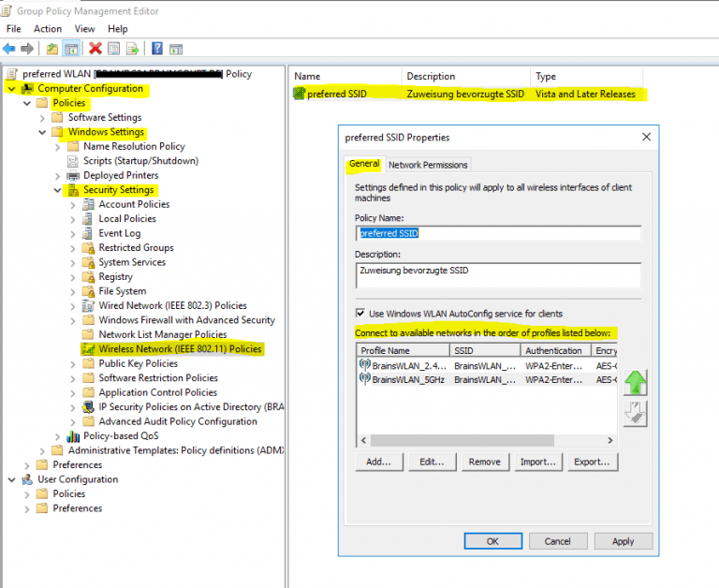The height and width of the screenshot is (588, 719).
Task: Click the Wireless Network (IEEE 802.11) Policies icon
Action: pyautogui.click(x=88, y=349)
